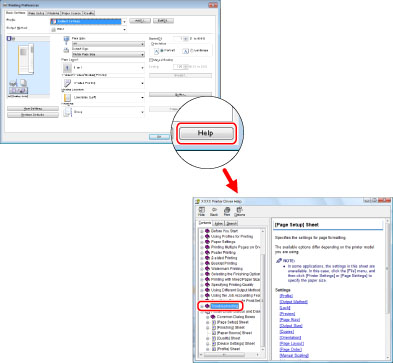Select the Portrait radio button
The width and height of the screenshot is (393, 363).
162,51
